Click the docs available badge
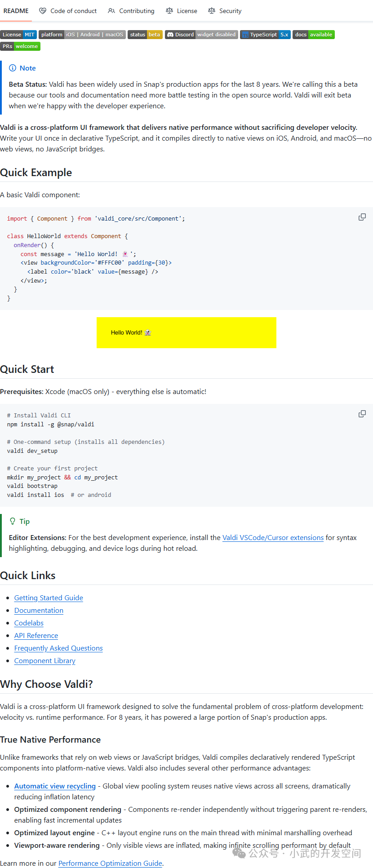Screen dimensions: 373x868 [314, 35]
